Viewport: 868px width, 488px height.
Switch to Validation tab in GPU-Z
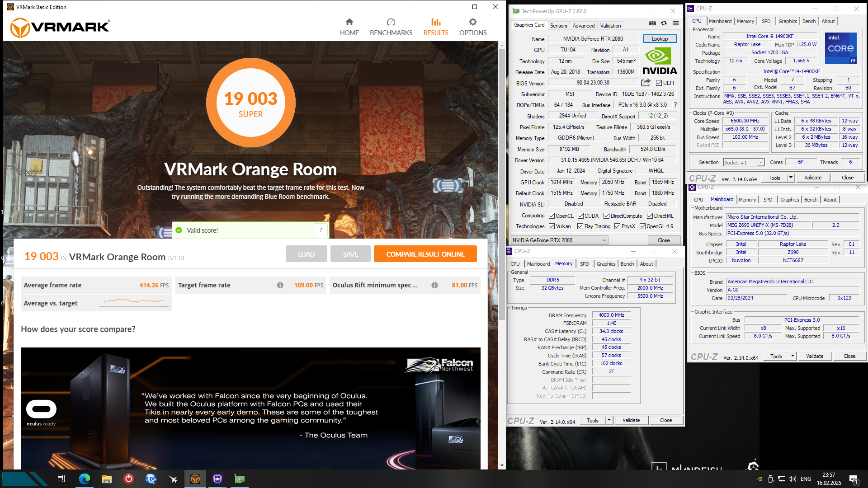(x=610, y=26)
